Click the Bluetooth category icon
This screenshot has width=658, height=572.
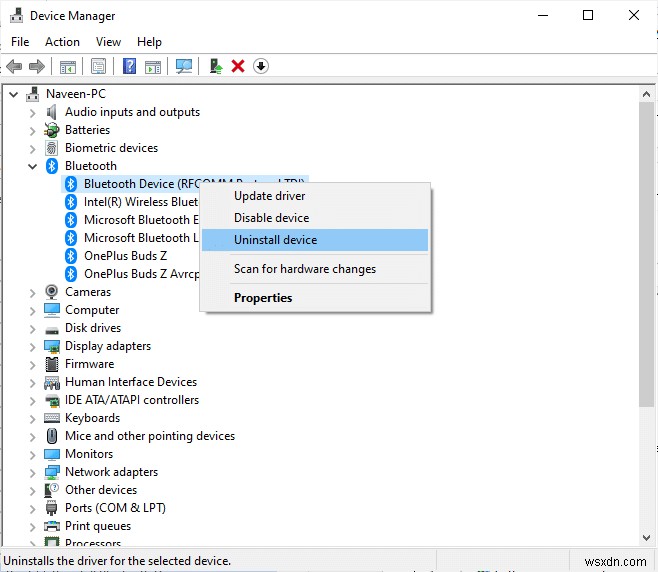52,166
